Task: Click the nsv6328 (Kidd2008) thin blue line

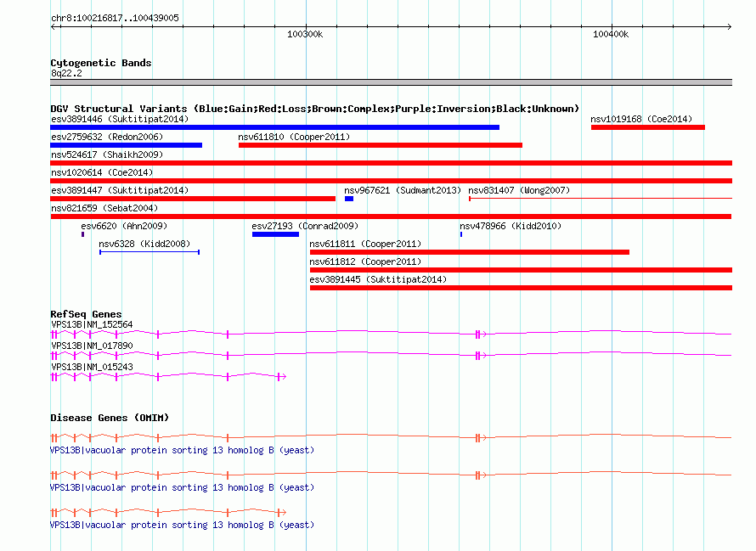Action: click(150, 251)
